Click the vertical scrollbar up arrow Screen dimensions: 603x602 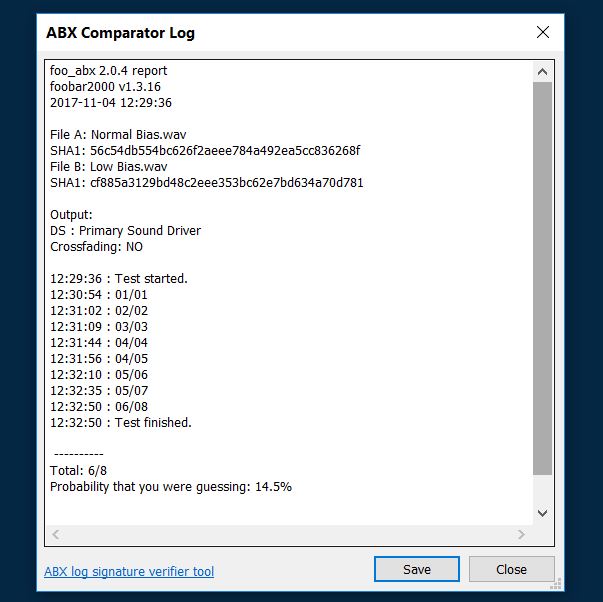542,72
